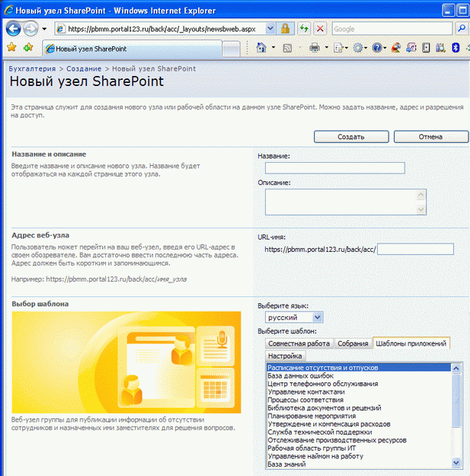This screenshot has width=470, height=476.
Task: Open a blank new tab
Action: pos(231,49)
